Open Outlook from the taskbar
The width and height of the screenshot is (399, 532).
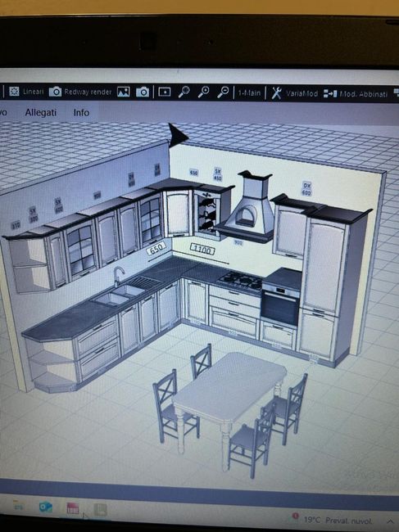pyautogui.click(x=46, y=507)
